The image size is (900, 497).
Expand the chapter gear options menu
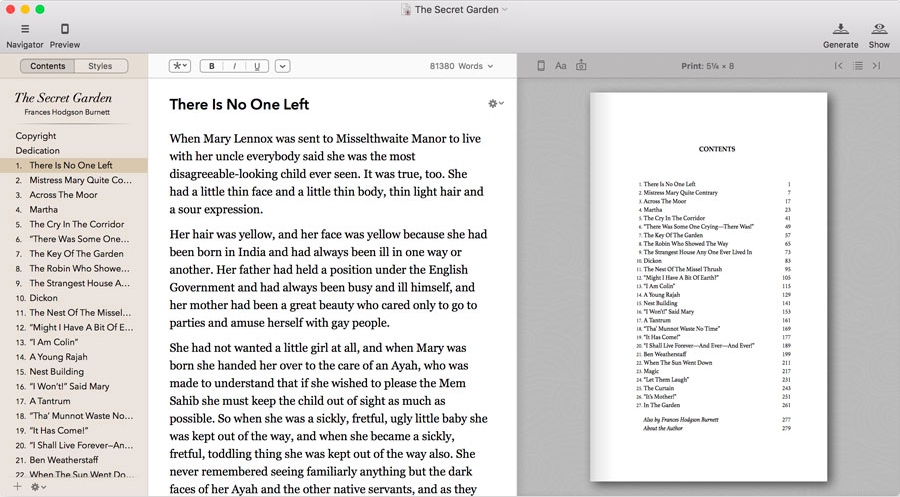496,103
